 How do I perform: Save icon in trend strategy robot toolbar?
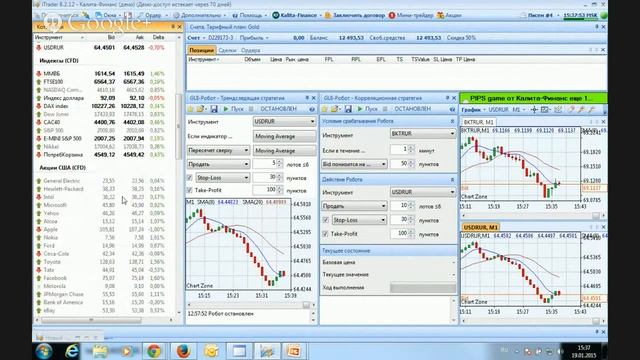(x=213, y=109)
